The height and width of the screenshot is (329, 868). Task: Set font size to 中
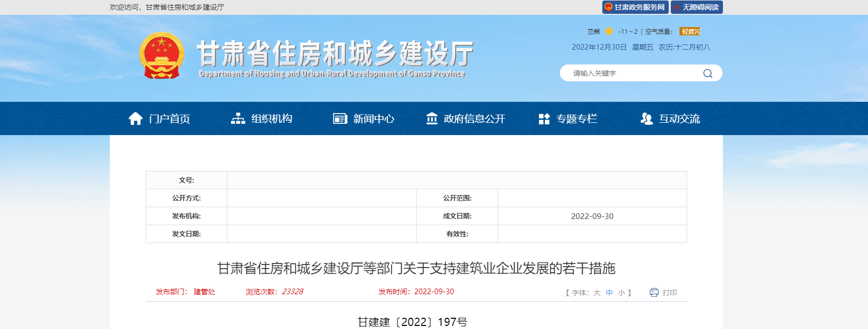click(x=609, y=293)
